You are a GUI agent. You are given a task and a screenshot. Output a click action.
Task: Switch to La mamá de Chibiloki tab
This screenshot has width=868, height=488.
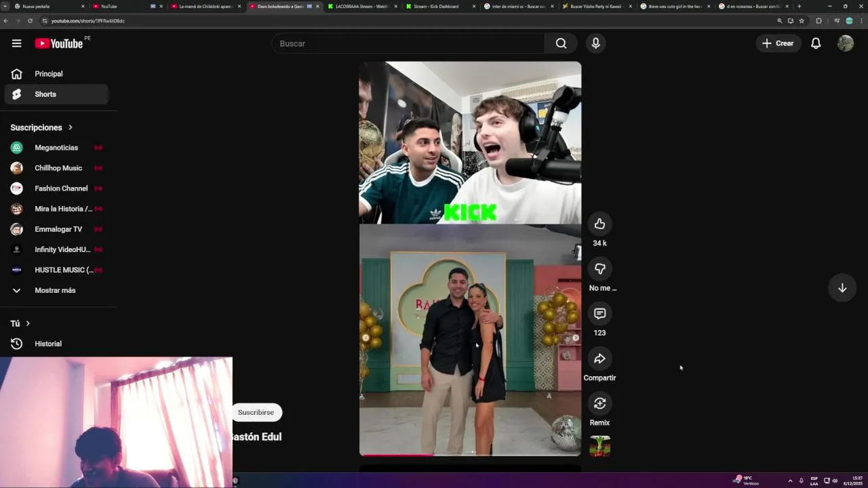pyautogui.click(x=205, y=6)
